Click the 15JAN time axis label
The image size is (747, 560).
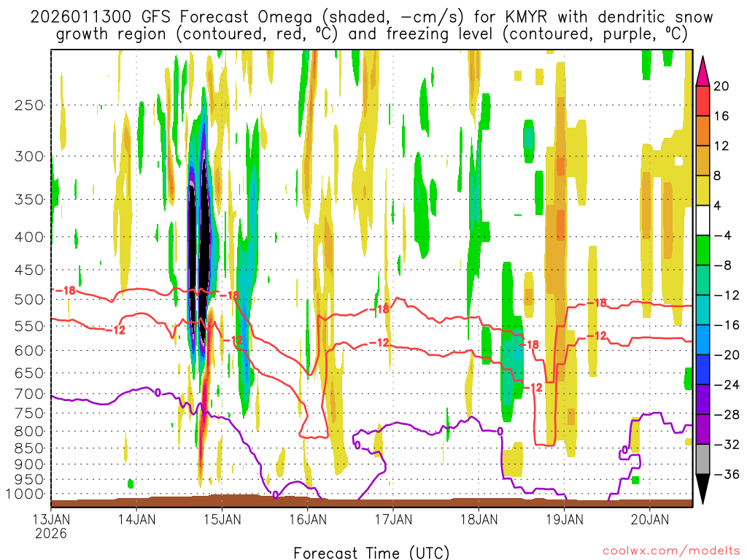tap(222, 519)
